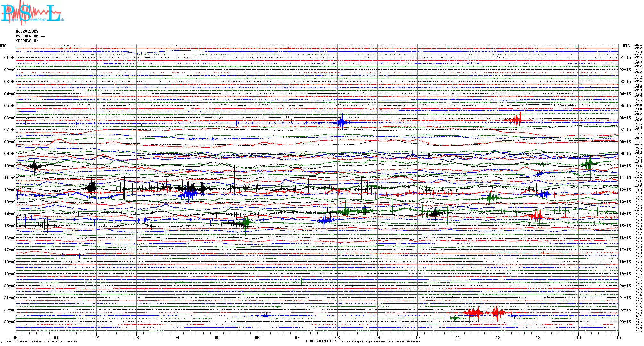The height and width of the screenshot is (346, 644).
Task: Click the (PARAVOLA) station name
Action: pos(27,41)
